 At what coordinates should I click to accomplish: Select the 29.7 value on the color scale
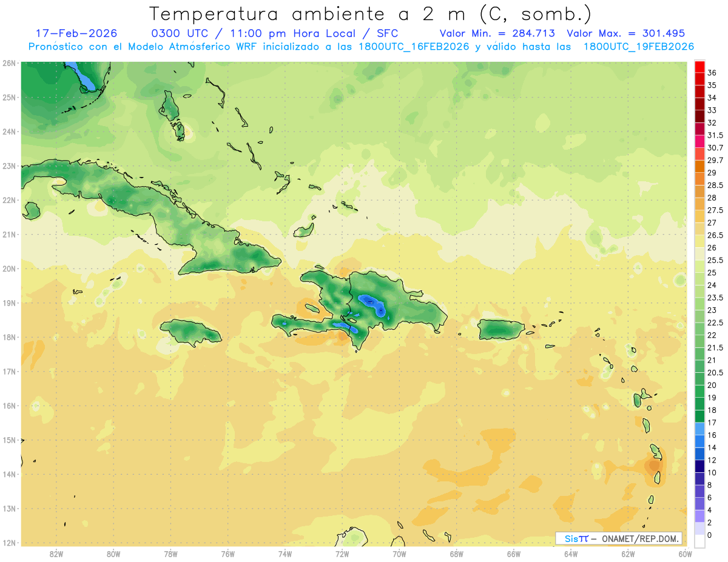715,160
